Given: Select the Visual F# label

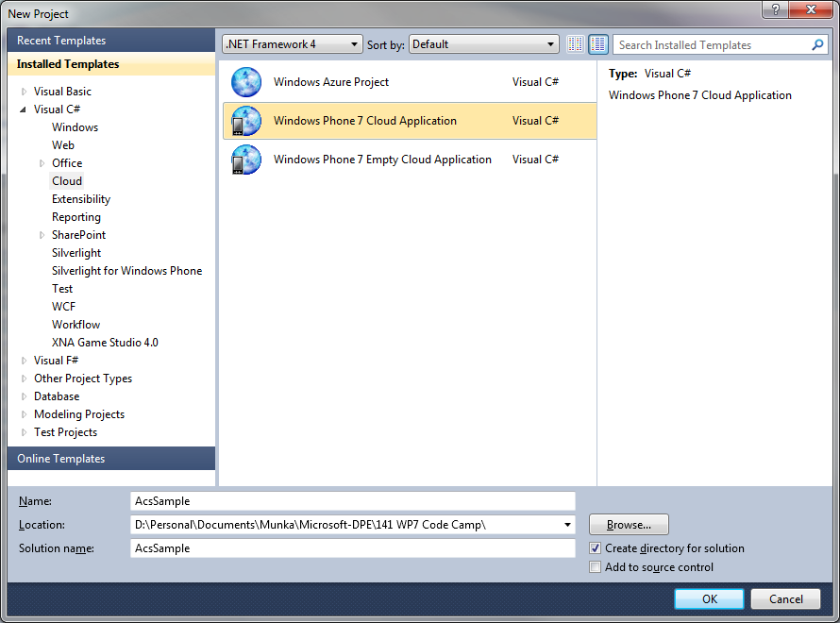Looking at the screenshot, I should [x=57, y=361].
